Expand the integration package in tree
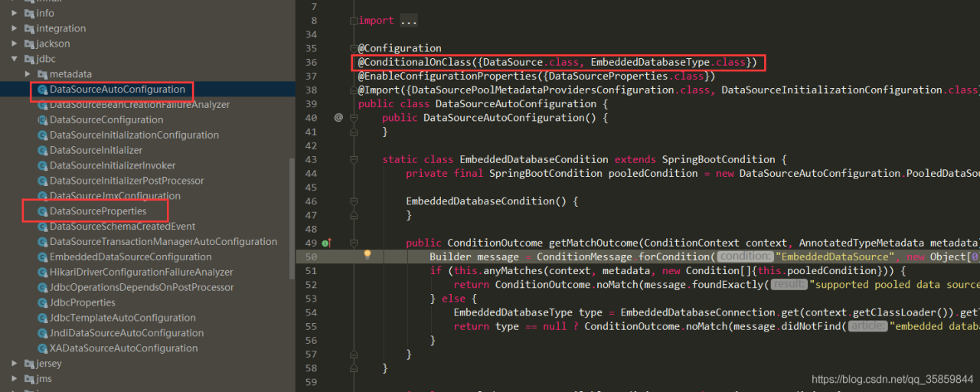This screenshot has width=980, height=392. click(15, 28)
